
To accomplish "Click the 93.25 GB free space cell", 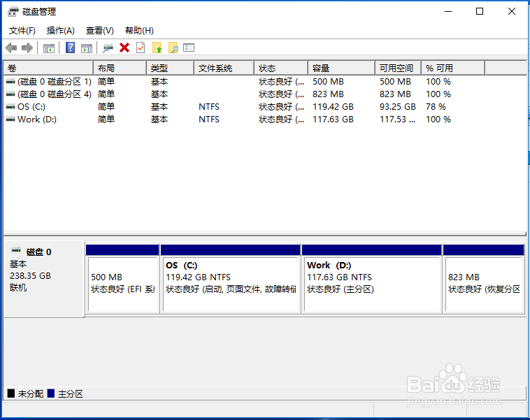I will click(397, 107).
